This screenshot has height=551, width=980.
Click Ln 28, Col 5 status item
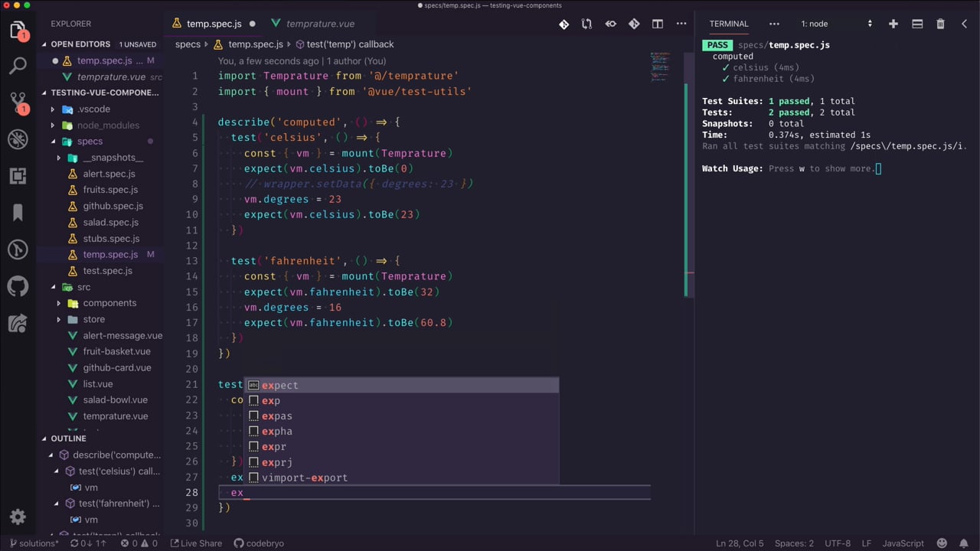click(740, 543)
